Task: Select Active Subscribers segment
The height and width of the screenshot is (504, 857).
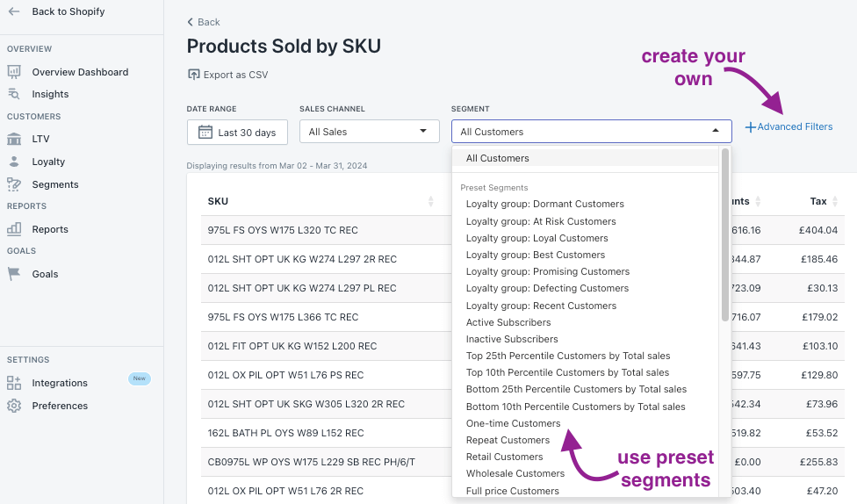Action: coord(508,322)
